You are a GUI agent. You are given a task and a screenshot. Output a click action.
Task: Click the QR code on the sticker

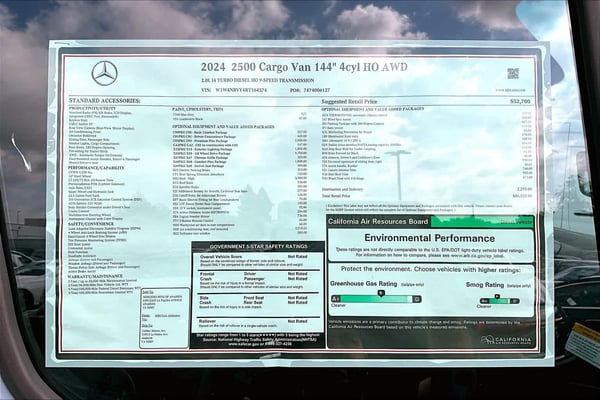click(x=513, y=73)
